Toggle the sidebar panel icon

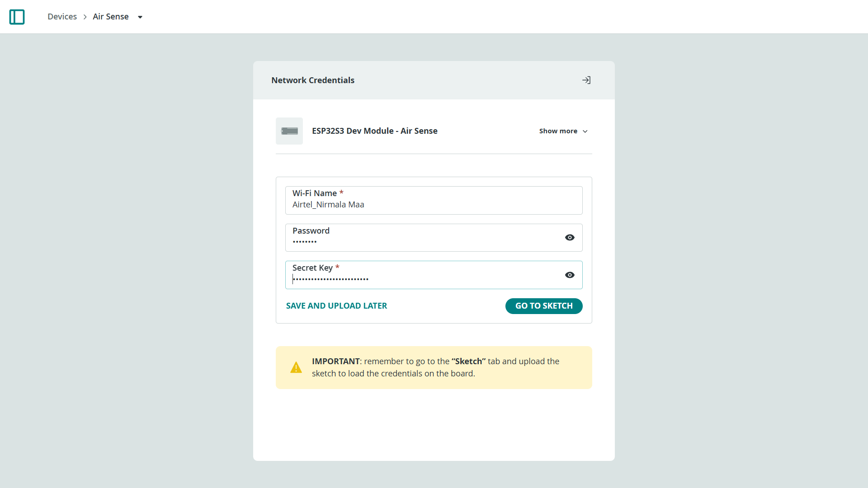coord(17,17)
